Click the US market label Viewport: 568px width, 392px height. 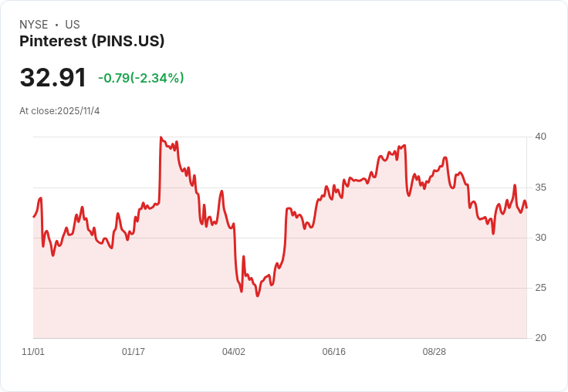[x=73, y=25]
